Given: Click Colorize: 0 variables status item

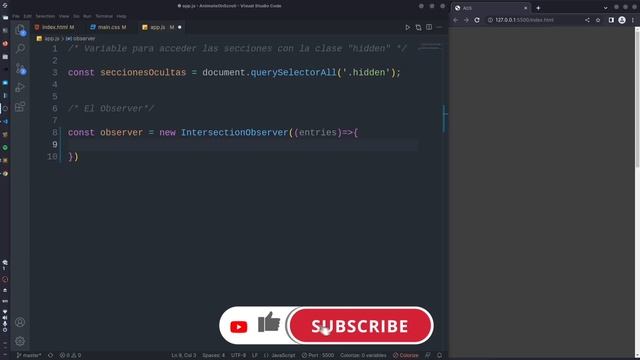Looking at the screenshot, I should click(363, 355).
